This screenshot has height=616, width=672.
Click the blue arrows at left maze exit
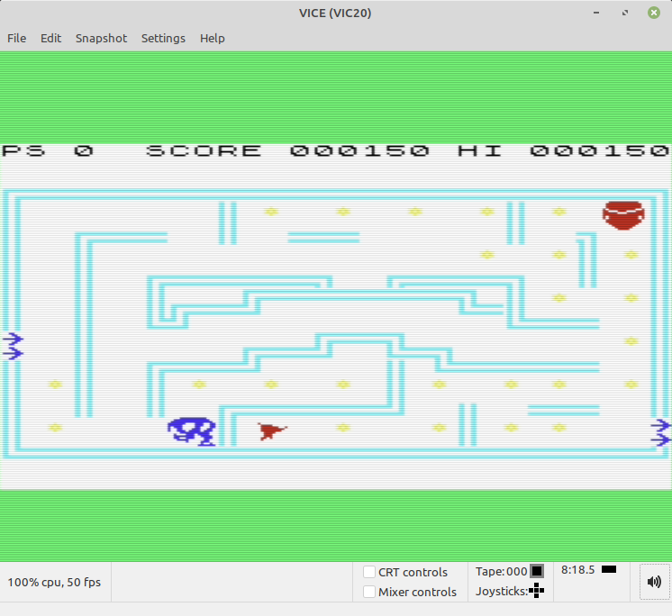pos(13,346)
